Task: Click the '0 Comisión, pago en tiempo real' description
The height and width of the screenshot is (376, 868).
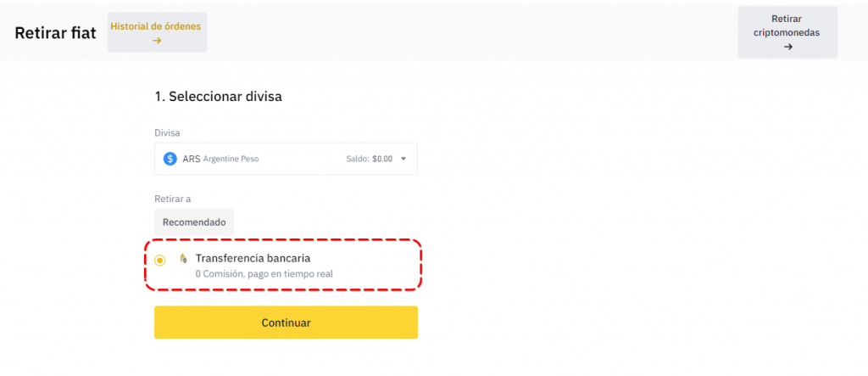Action: 264,274
